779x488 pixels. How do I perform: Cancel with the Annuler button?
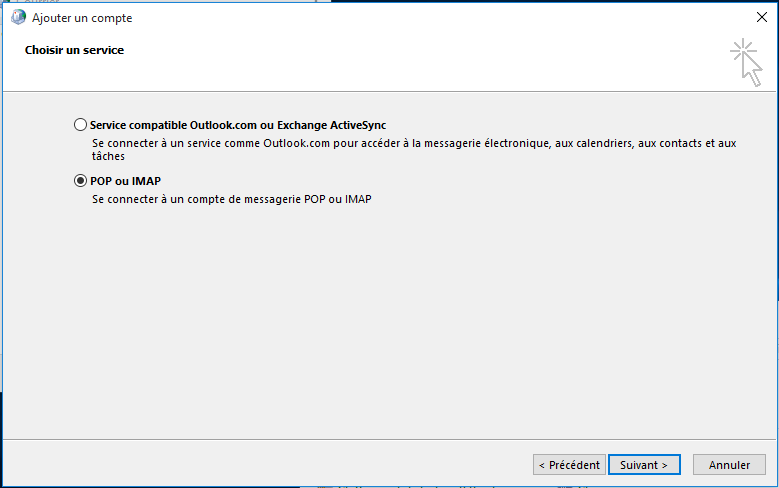coord(730,465)
